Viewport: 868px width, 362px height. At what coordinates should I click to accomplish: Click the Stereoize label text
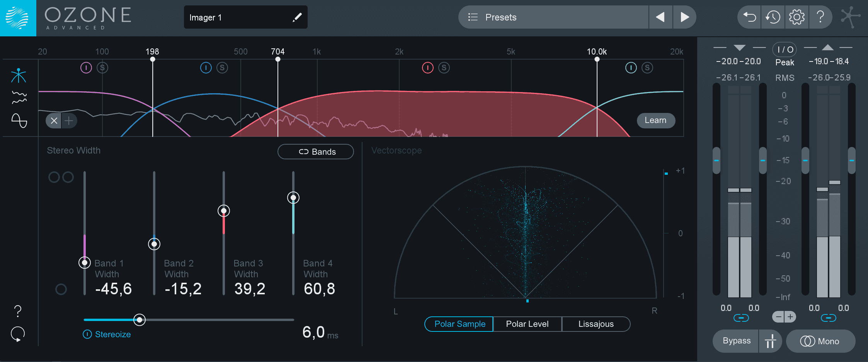coord(113,335)
